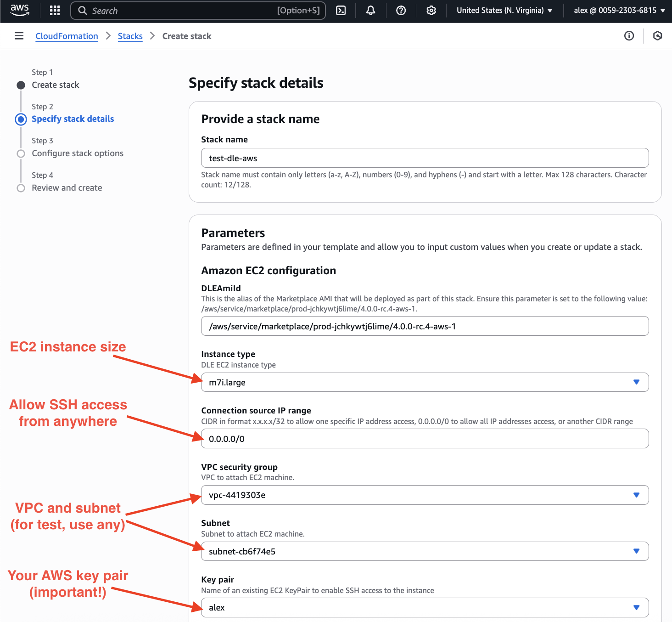Open settings gear icon in top bar
The image size is (672, 622).
coord(431,11)
